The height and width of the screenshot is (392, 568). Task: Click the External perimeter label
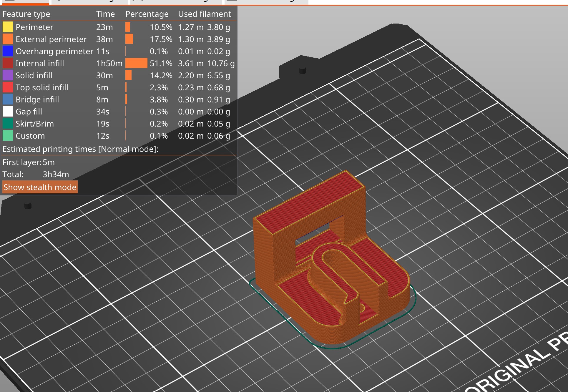point(51,39)
